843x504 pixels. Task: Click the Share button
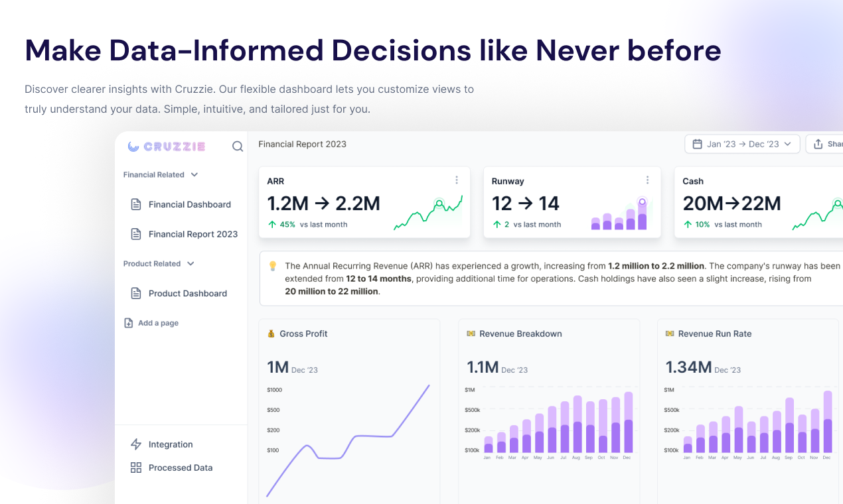tap(824, 144)
